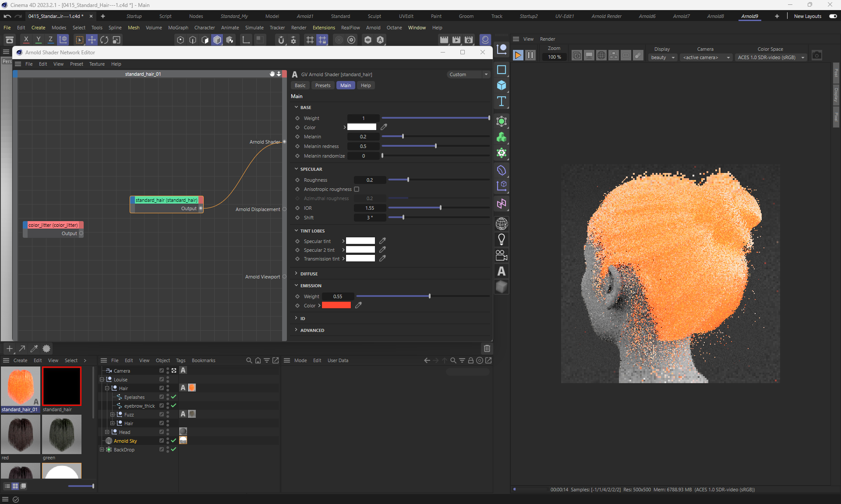Viewport: 841px width, 504px height.
Task: Click the IPR play render button
Action: [518, 56]
